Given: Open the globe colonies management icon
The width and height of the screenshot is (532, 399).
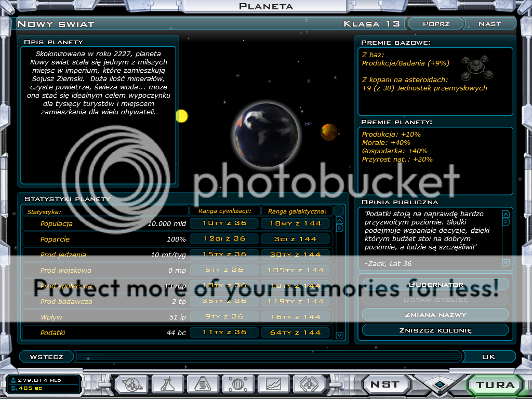Looking at the screenshot, I should pos(238,384).
